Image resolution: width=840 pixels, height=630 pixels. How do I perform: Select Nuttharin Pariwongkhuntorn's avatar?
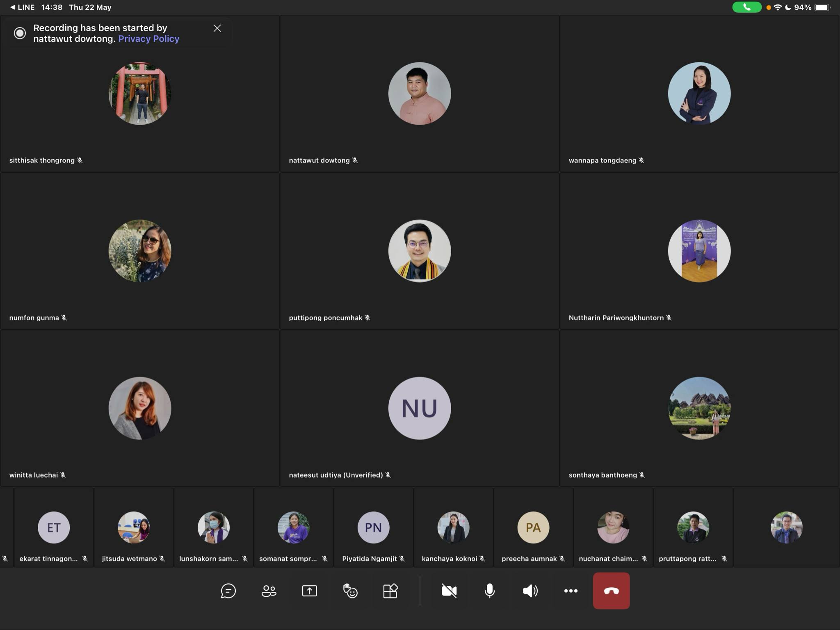click(699, 251)
